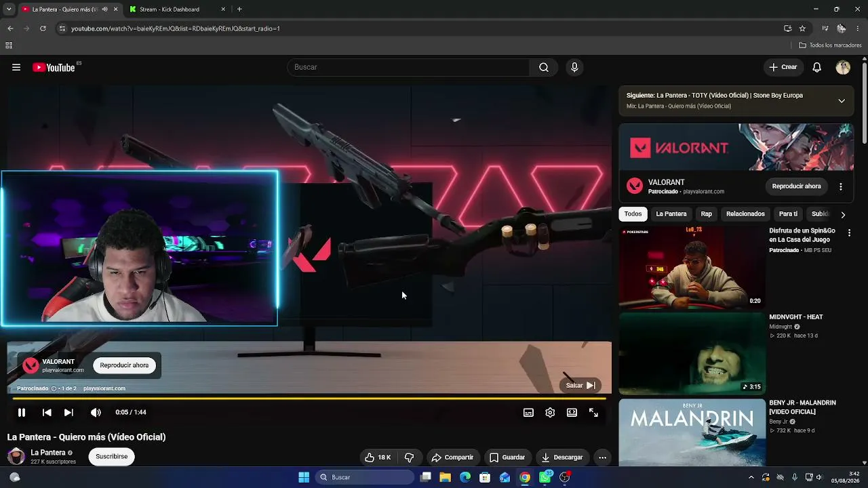Seek on the yellow ad progress bar
Viewport: 868px width, 488px height.
coord(309,399)
